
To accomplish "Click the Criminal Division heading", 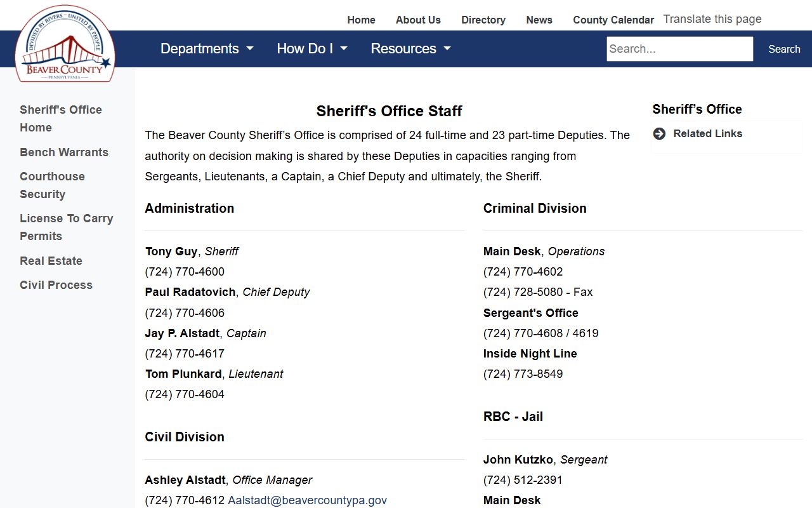I will click(x=535, y=208).
